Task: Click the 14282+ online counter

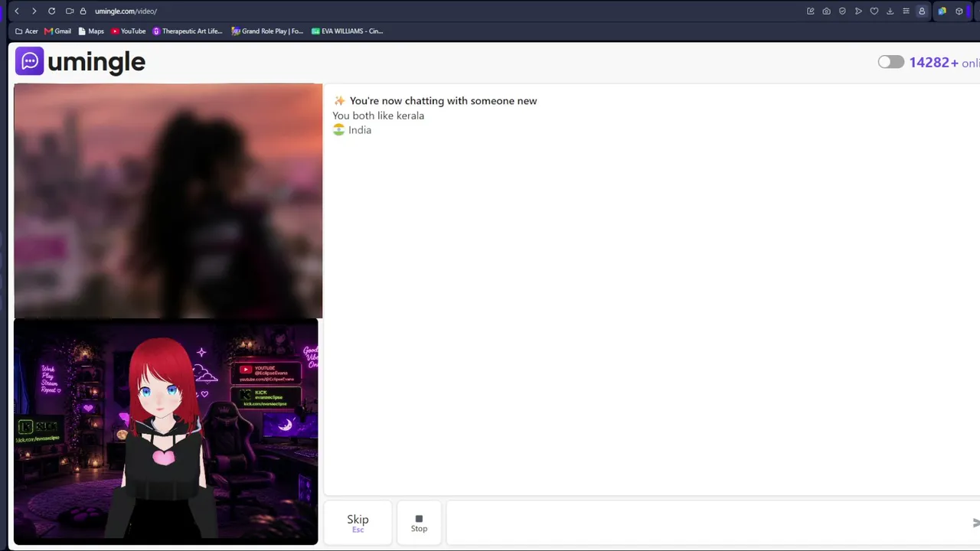Action: (x=944, y=63)
